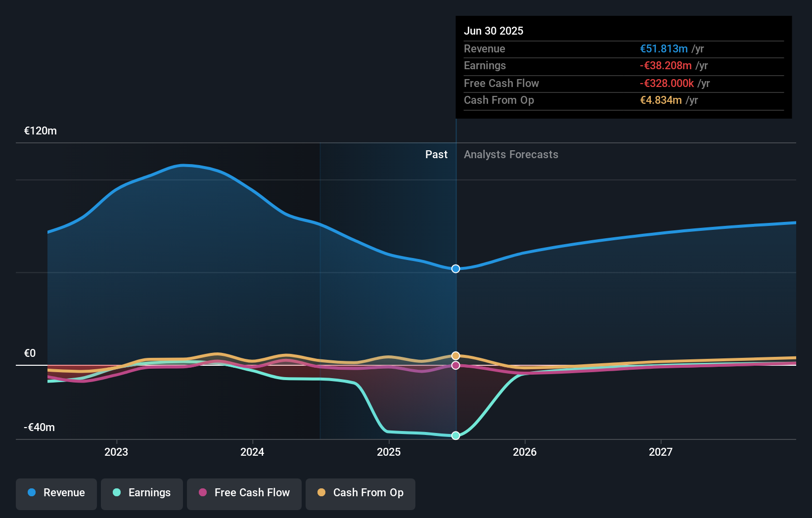Click the €0 y-axis label

(30, 353)
